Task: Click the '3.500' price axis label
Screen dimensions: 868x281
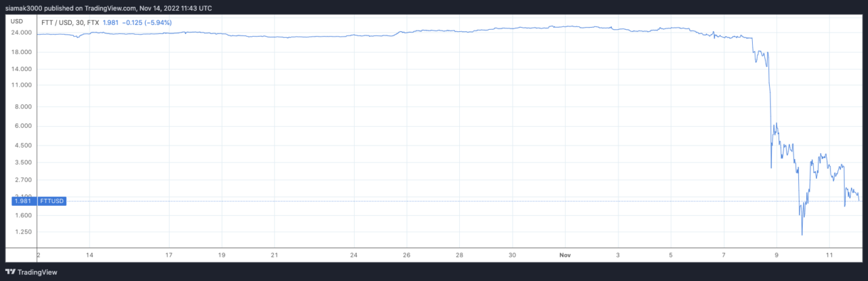Action: (23, 163)
